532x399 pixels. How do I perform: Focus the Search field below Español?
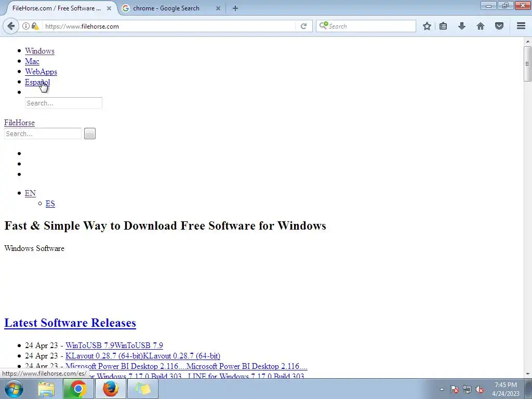(x=63, y=103)
